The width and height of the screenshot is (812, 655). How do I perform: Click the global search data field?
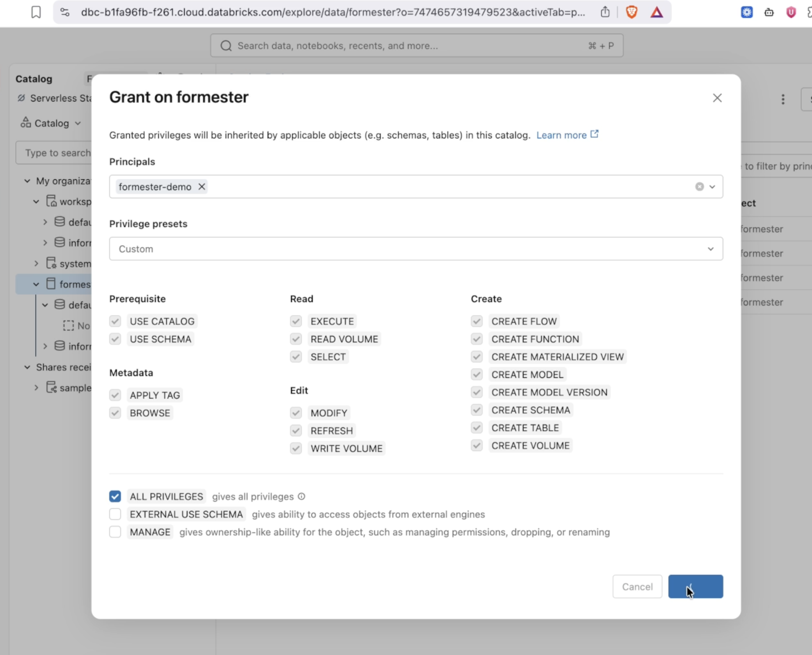(417, 46)
